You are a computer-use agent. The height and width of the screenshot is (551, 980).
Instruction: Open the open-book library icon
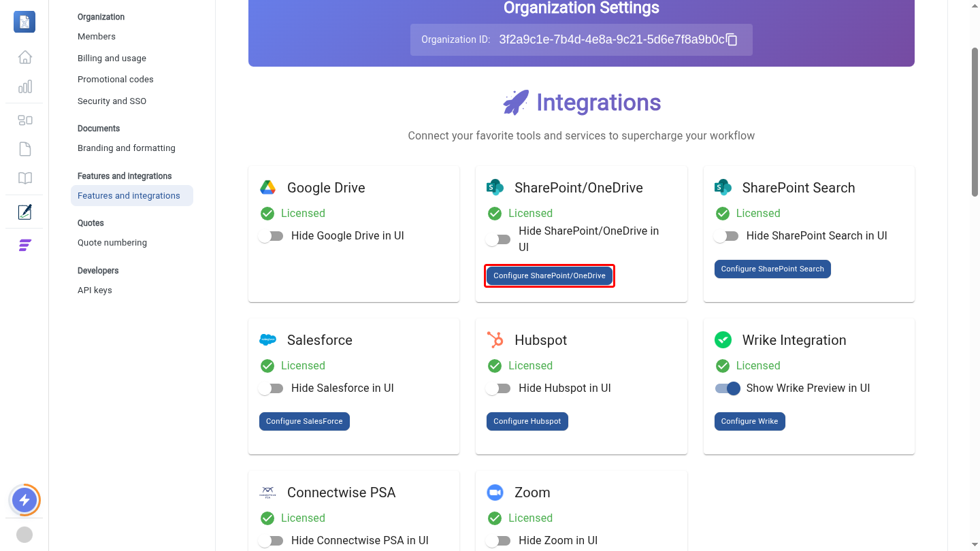pos(24,178)
